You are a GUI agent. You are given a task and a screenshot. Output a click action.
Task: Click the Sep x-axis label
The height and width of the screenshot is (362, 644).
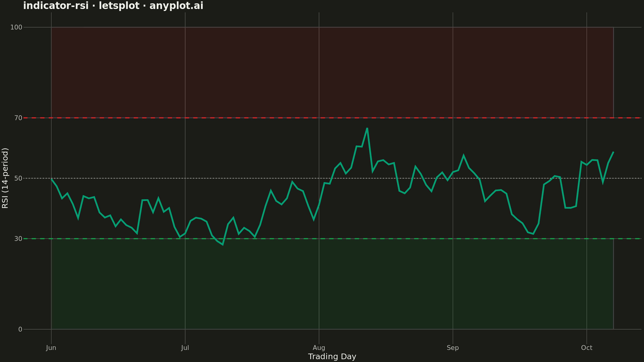tap(453, 348)
